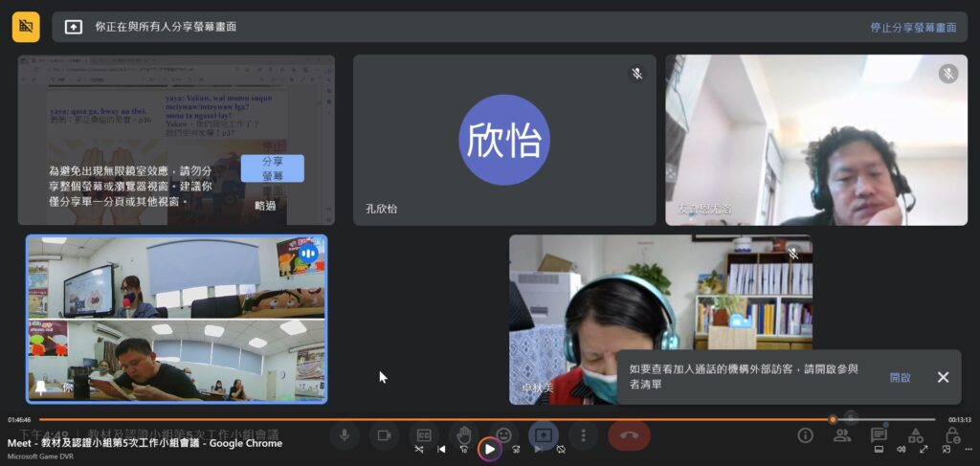Click the 略過 skip button
The height and width of the screenshot is (466, 980).
265,206
